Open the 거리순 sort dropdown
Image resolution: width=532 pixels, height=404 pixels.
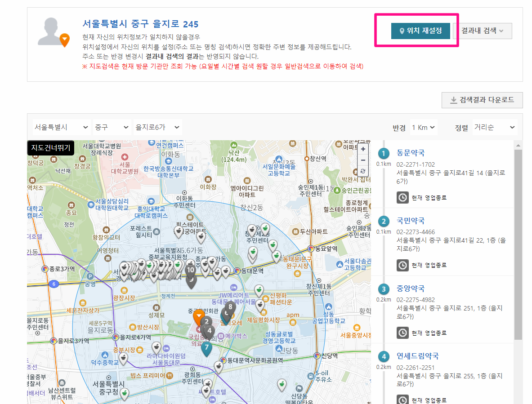[495, 128]
